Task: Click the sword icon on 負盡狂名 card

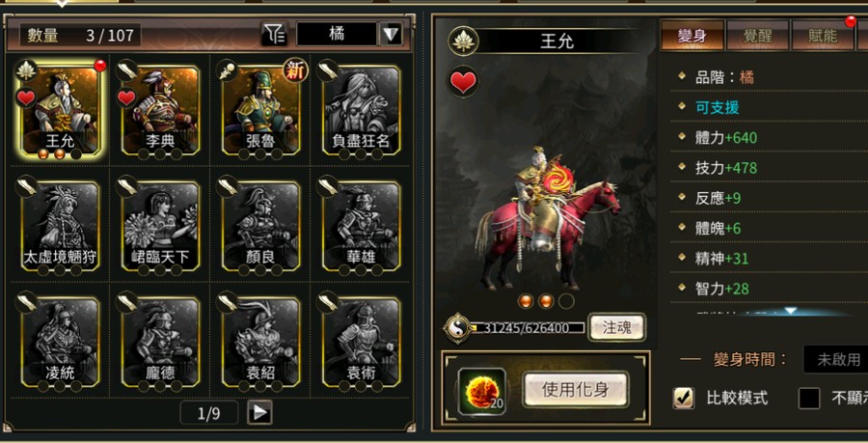Action: (327, 70)
